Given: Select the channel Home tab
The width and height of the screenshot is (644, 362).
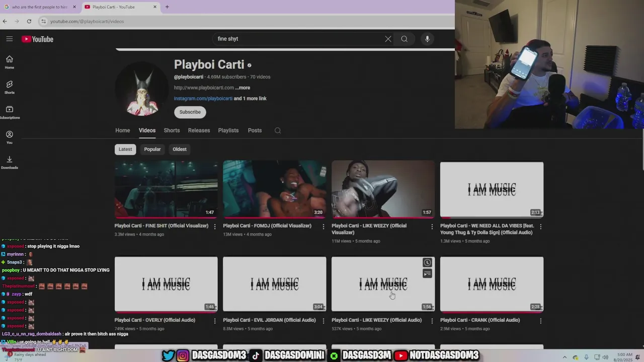Looking at the screenshot, I should pos(122,130).
